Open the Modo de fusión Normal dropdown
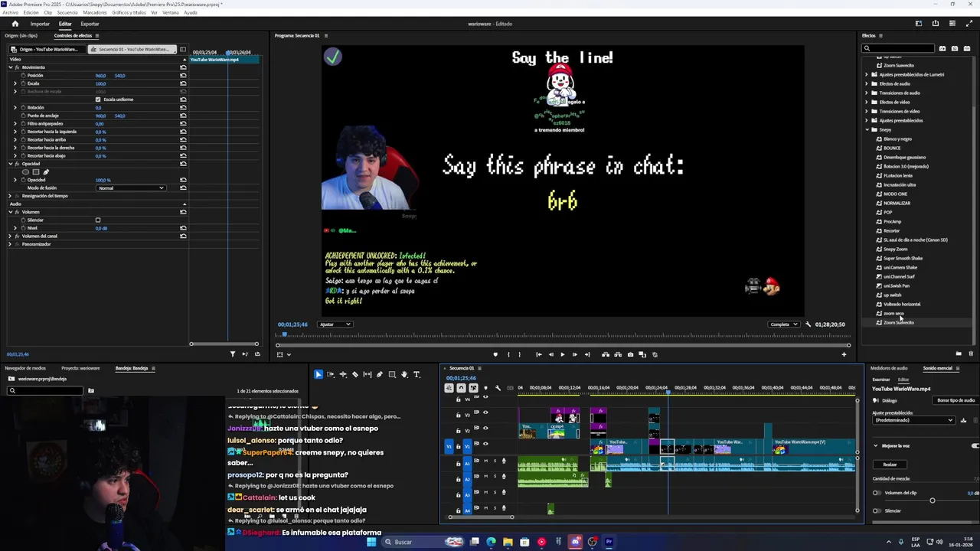980x551 pixels. pyautogui.click(x=131, y=187)
